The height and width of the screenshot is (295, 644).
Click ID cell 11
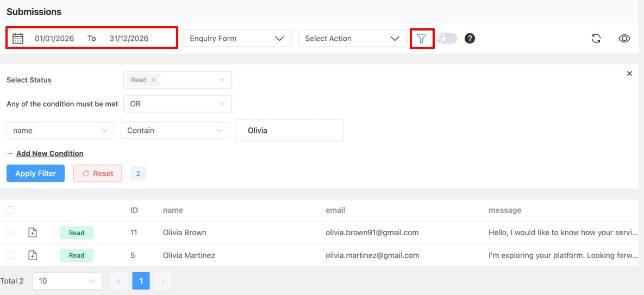point(134,232)
